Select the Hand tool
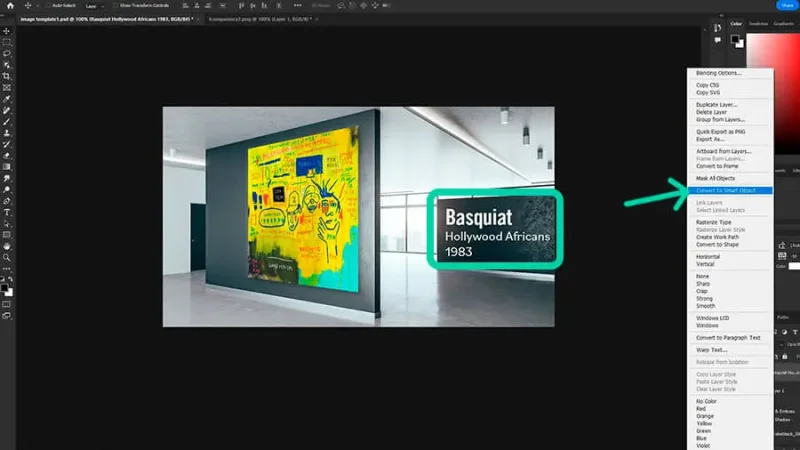This screenshot has height=450, width=800. coord(7,246)
